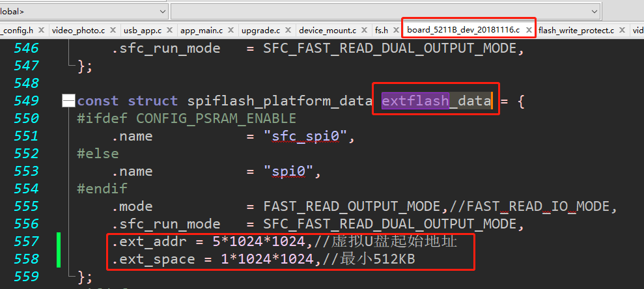Switch to flash_write_protect.c tab

coord(576,31)
